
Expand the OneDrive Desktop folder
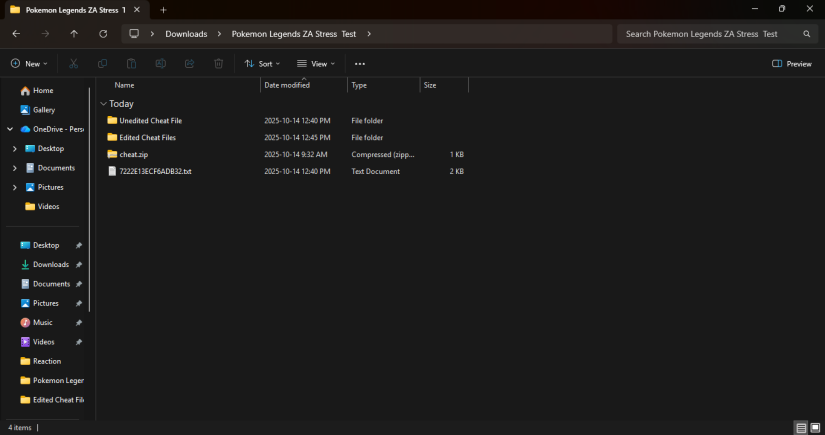(x=15, y=148)
